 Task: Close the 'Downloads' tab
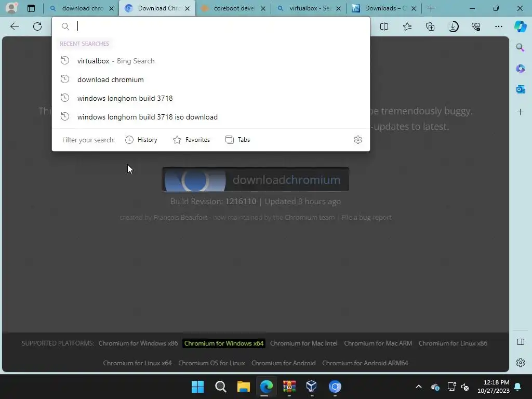(414, 8)
